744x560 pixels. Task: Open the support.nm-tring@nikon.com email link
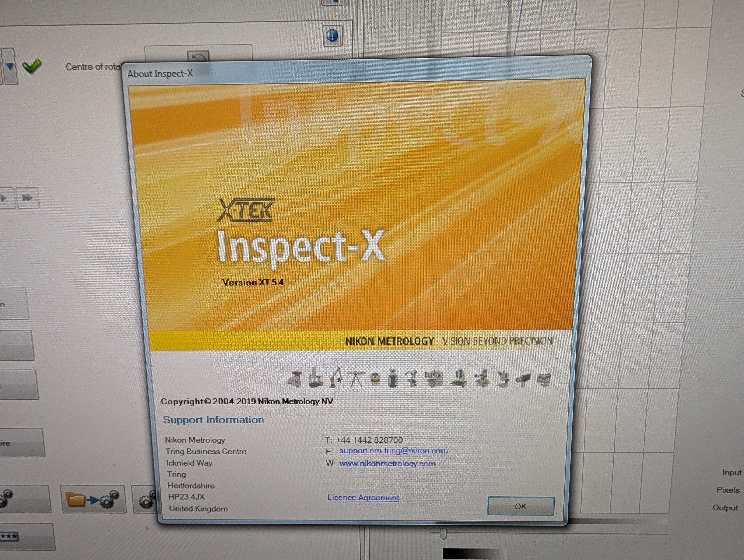coord(393,451)
